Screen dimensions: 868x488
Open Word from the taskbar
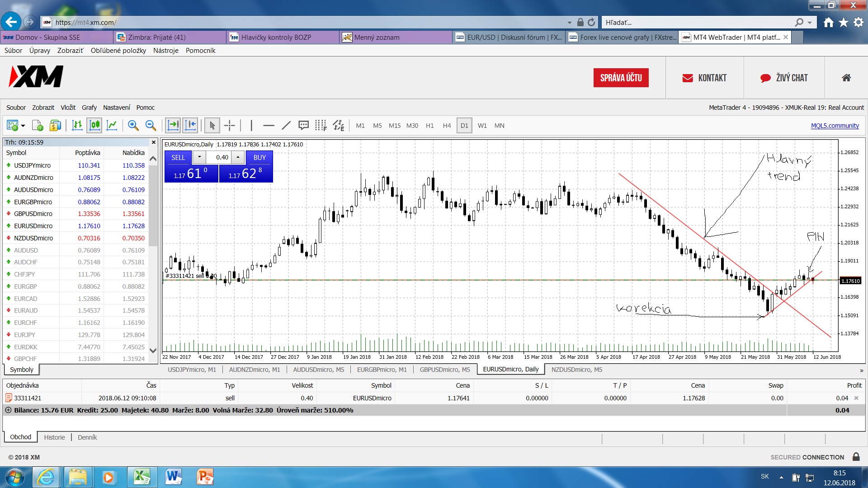173,477
